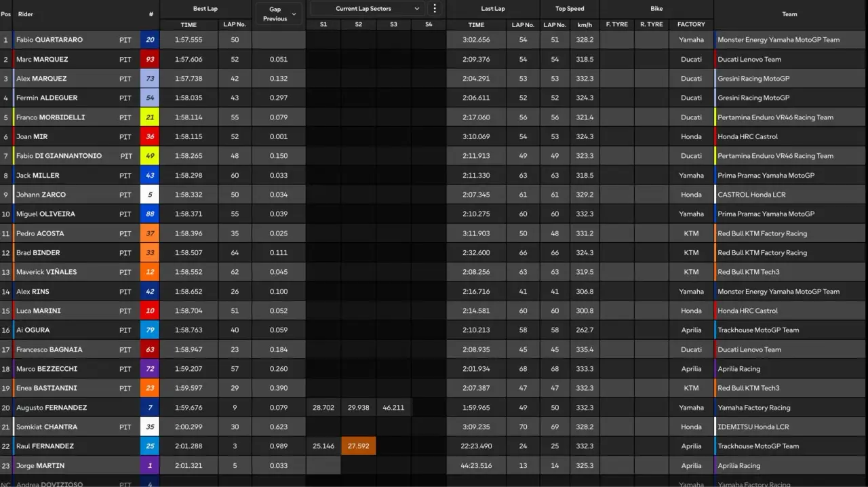This screenshot has height=487, width=868.
Task: Click the R. TYRE column header
Action: pyautogui.click(x=652, y=24)
